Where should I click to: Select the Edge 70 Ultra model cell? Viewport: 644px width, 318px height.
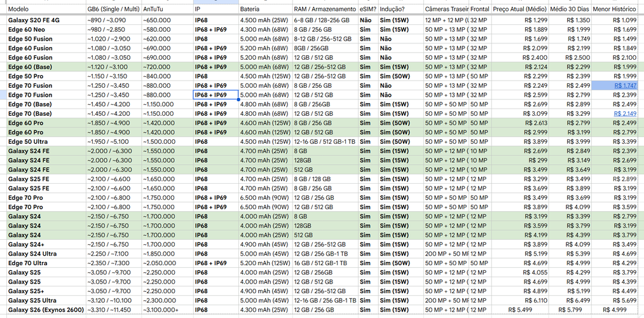pyautogui.click(x=46, y=263)
